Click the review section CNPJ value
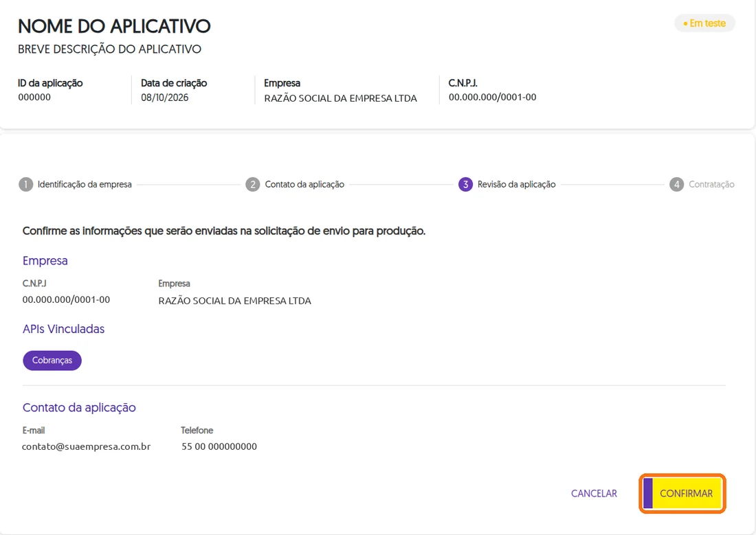 (x=66, y=299)
